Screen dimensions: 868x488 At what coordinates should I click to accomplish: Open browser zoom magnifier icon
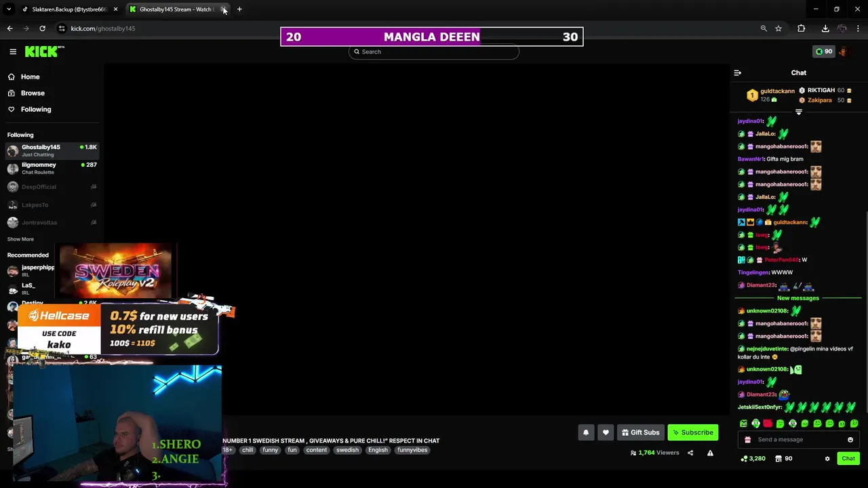tap(764, 28)
